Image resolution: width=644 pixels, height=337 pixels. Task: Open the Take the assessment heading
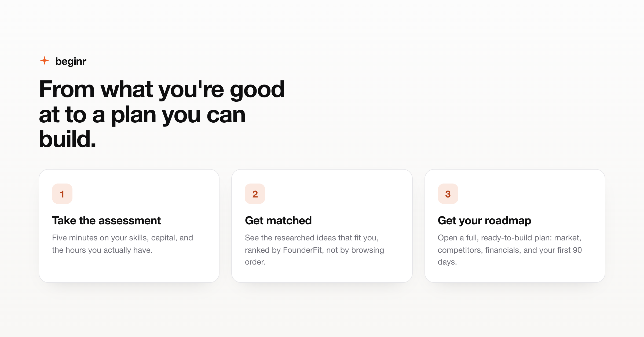(x=107, y=221)
